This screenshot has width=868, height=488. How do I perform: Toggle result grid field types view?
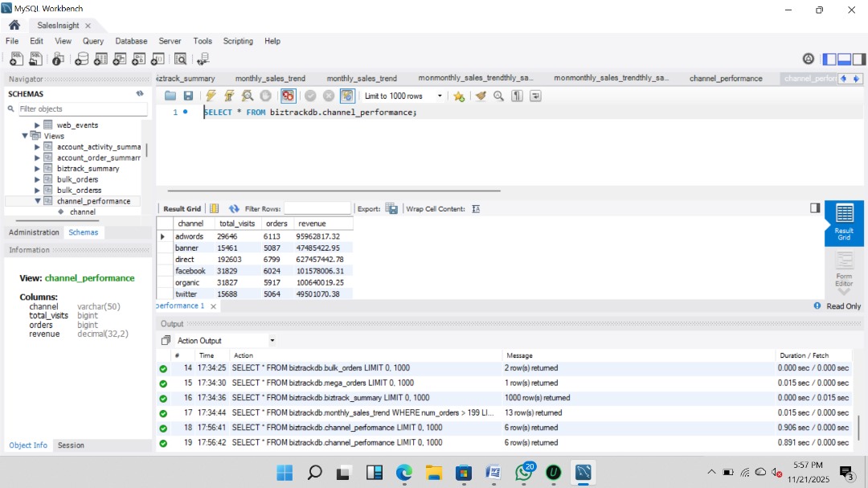coord(215,209)
